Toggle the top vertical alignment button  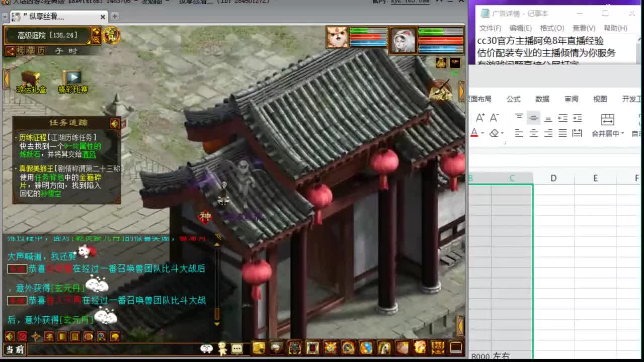[519, 118]
